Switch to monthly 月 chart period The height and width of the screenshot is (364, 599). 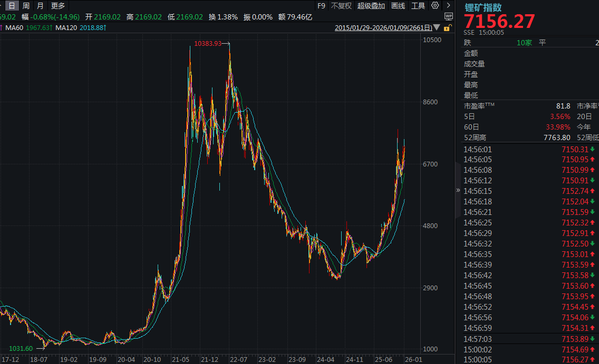40,6
